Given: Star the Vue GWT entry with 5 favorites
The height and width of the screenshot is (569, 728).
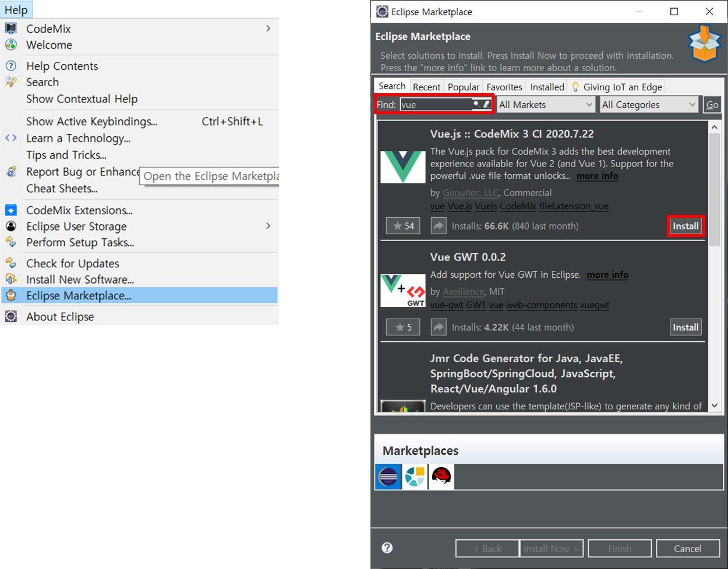Looking at the screenshot, I should (x=403, y=327).
